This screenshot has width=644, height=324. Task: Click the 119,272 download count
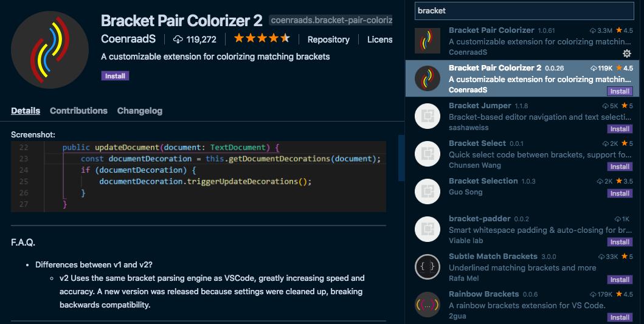201,40
